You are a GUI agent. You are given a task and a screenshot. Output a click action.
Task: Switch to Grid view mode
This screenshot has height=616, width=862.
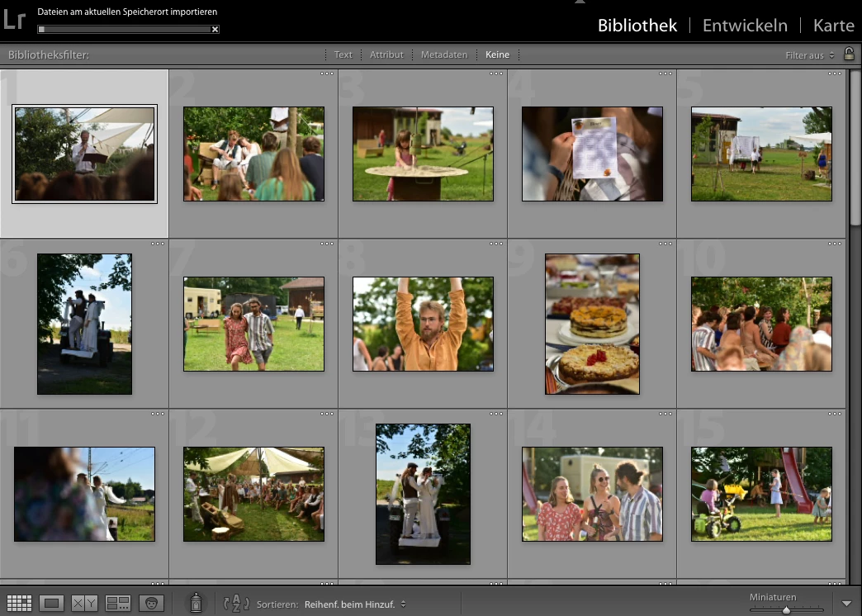coord(19,604)
